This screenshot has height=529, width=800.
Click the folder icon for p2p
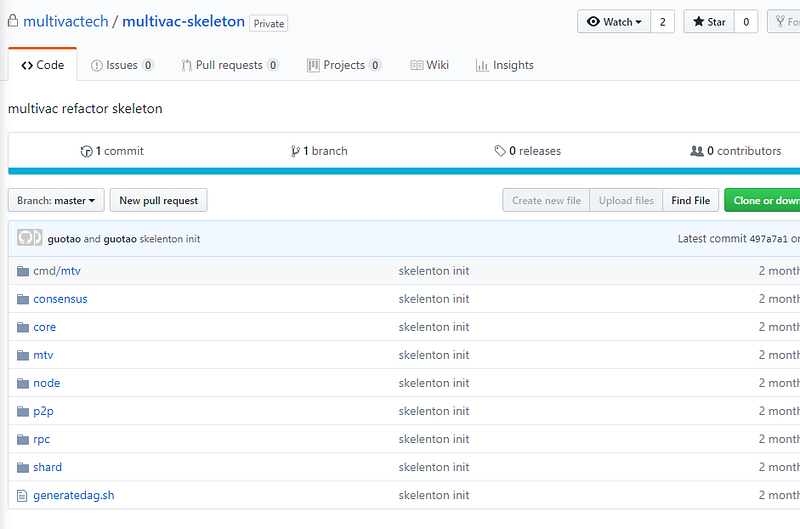pos(22,411)
